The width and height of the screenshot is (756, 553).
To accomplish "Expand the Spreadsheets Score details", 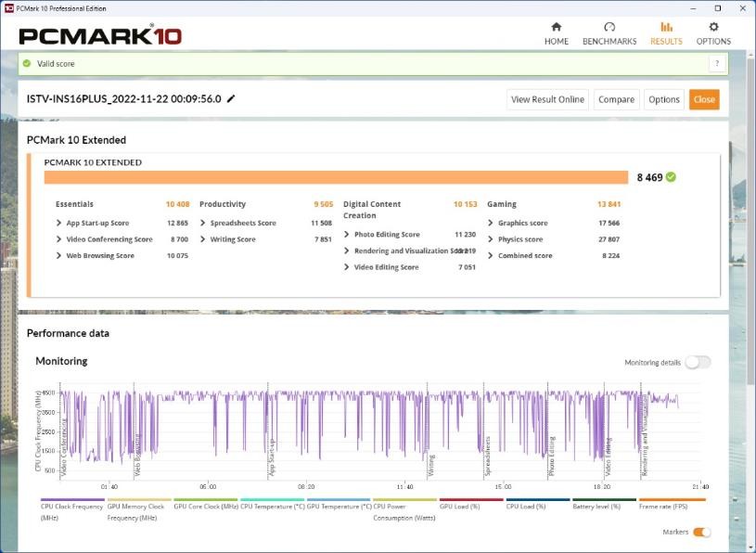I will point(203,224).
